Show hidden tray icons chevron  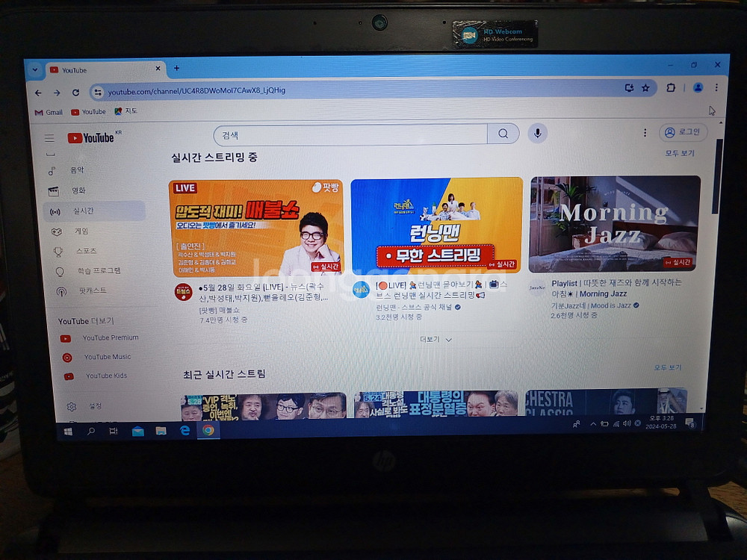[593, 424]
